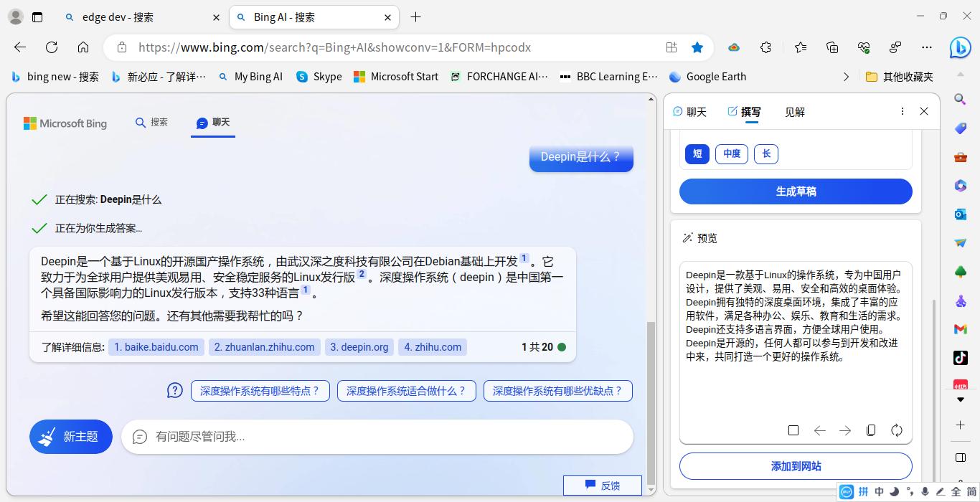Image resolution: width=980 pixels, height=502 pixels.
Task: Open the Collections icon
Action: [832, 47]
